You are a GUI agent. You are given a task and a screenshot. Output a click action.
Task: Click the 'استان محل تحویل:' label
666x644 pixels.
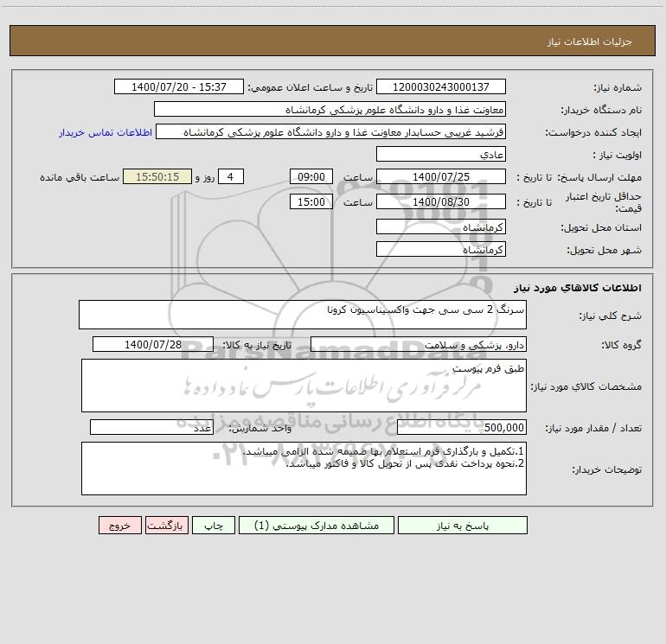pyautogui.click(x=601, y=227)
